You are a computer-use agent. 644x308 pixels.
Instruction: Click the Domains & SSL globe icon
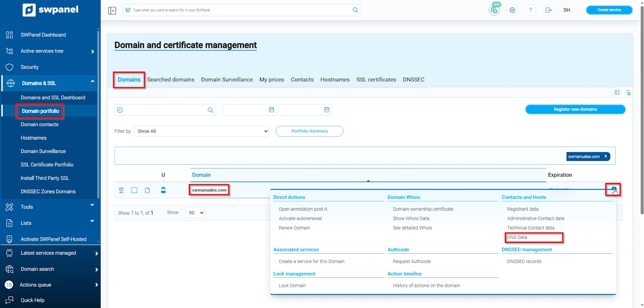click(11, 83)
